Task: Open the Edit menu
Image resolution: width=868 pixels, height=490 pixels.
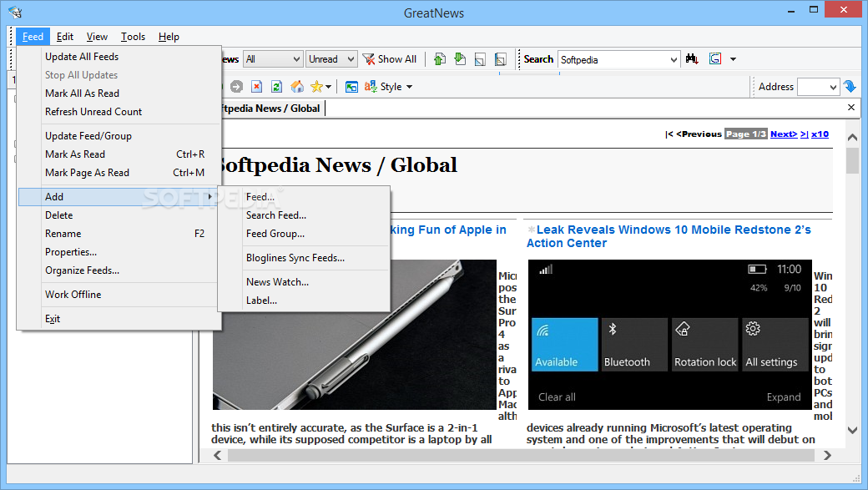Action: pos(65,37)
